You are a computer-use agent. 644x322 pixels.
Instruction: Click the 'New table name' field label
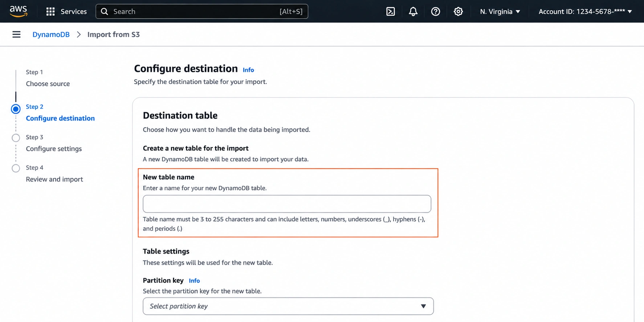pos(168,177)
